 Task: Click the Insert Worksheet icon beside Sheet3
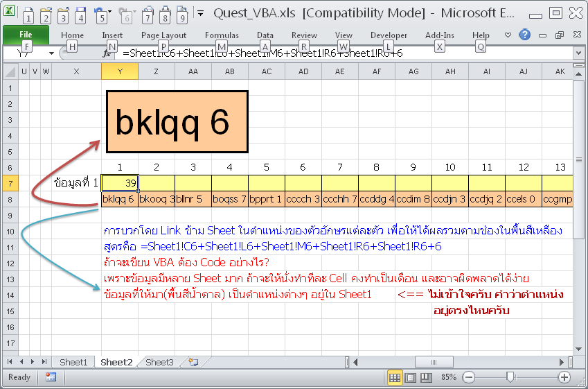(193, 362)
